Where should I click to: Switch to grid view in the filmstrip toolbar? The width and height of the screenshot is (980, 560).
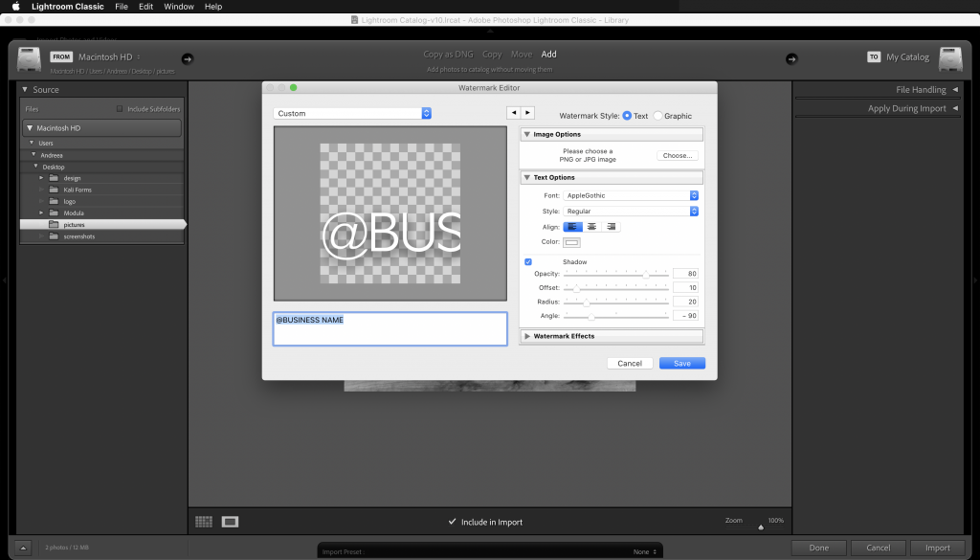pyautogui.click(x=203, y=522)
